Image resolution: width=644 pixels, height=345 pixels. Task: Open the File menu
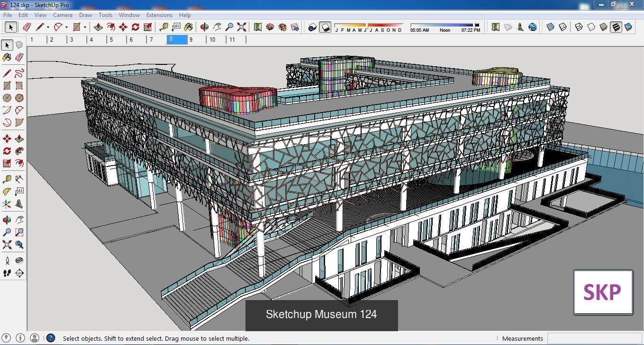pos(8,15)
